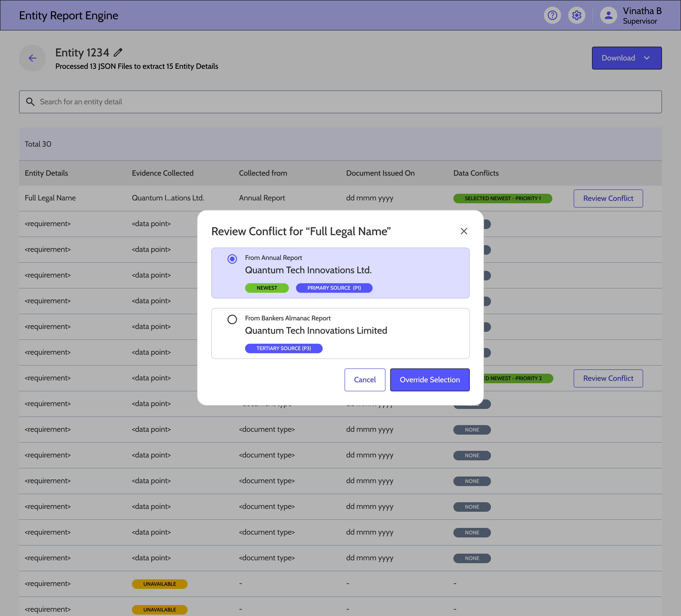681x616 pixels.
Task: Click the Data Conflicts column header
Action: point(476,173)
